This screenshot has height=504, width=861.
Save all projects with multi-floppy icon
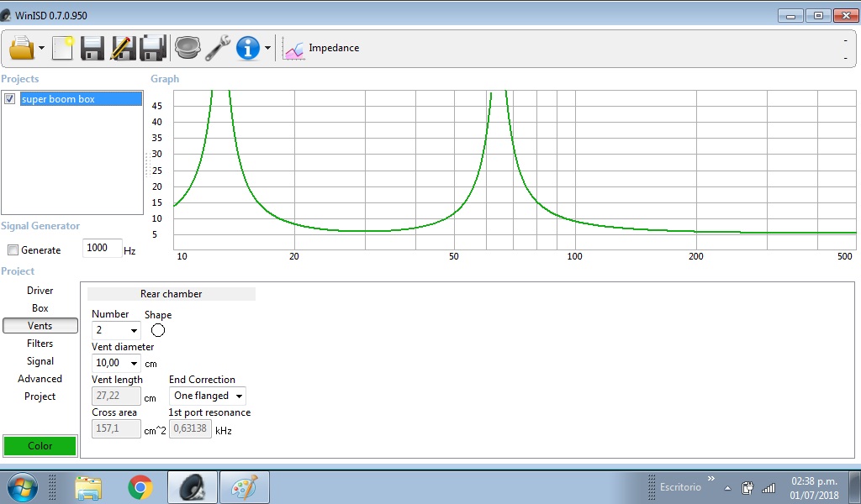(x=153, y=48)
